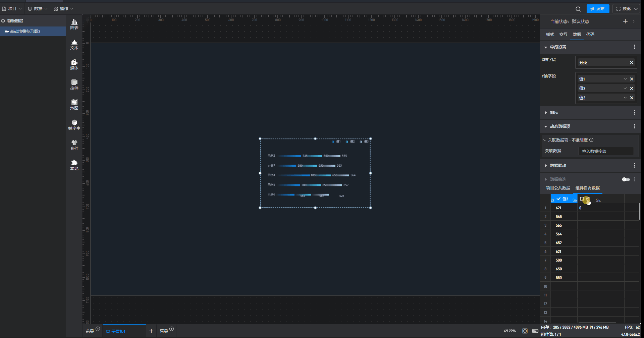Select 基础堆叠条形图3 layer
Image resolution: width=644 pixels, height=338 pixels.
(x=33, y=31)
